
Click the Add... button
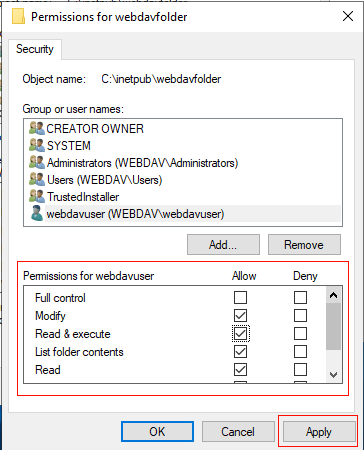point(223,245)
